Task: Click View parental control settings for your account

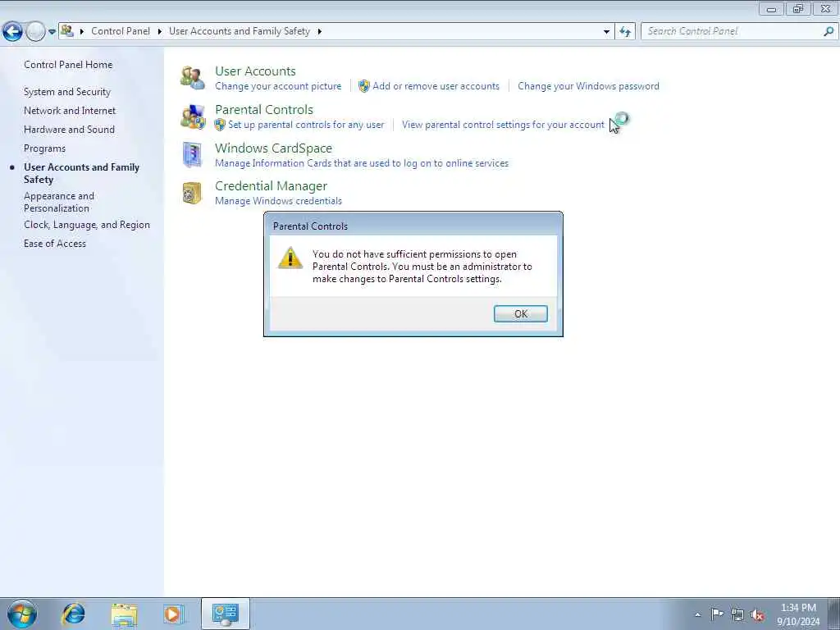Action: point(503,125)
